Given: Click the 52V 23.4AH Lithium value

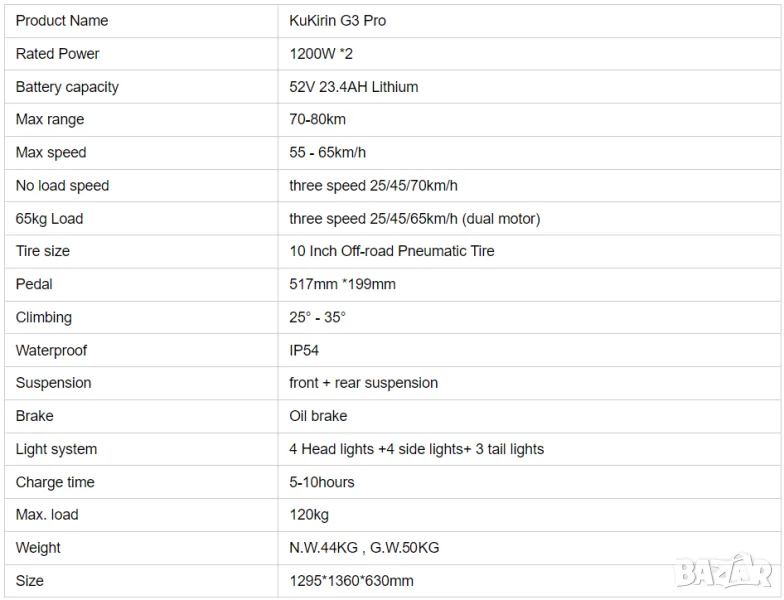Looking at the screenshot, I should (354, 87).
